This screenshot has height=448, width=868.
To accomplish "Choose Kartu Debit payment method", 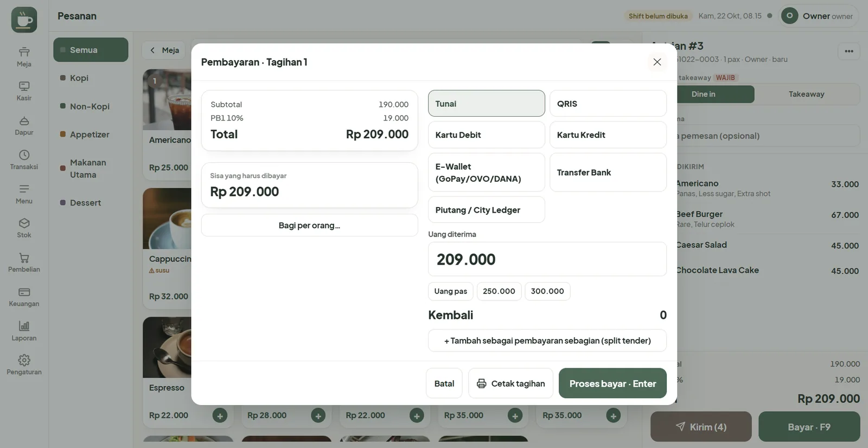I will 487,135.
